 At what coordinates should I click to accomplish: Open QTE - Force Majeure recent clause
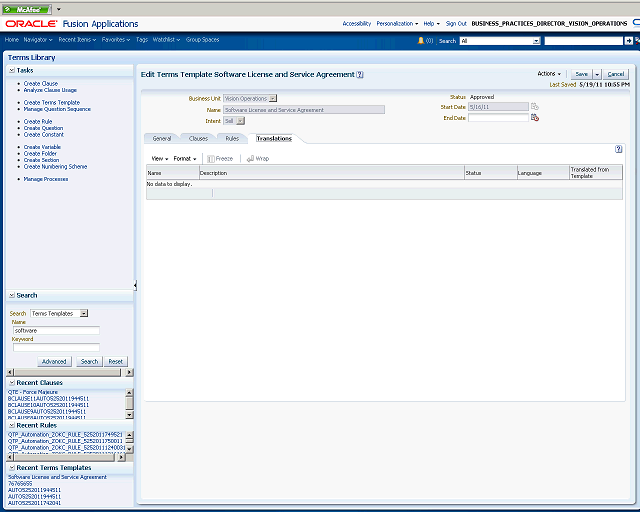click(x=33, y=392)
